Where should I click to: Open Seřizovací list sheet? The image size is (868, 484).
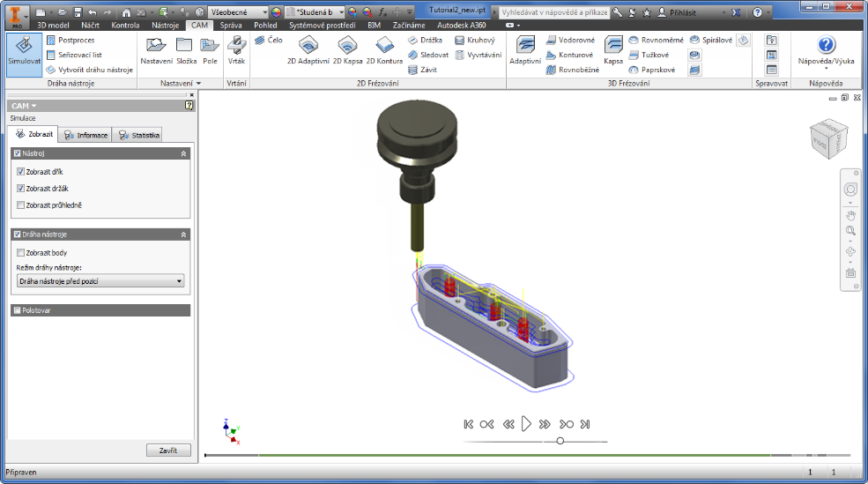(x=74, y=55)
